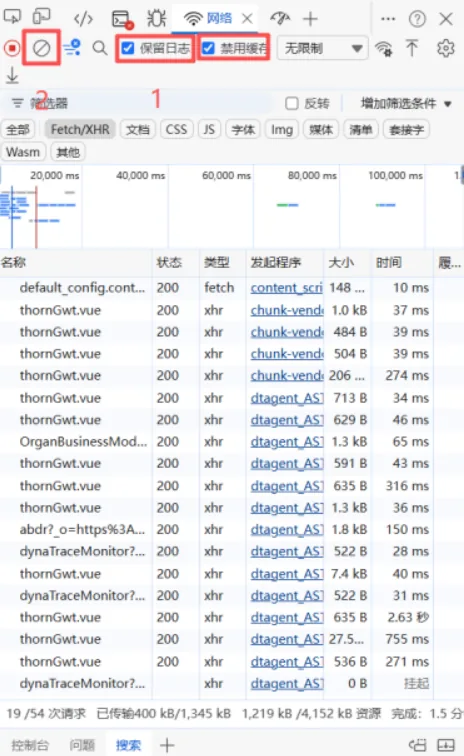Select pending dynaTraceMonitor request with 0 B
This screenshot has width=464, height=756.
(82, 683)
